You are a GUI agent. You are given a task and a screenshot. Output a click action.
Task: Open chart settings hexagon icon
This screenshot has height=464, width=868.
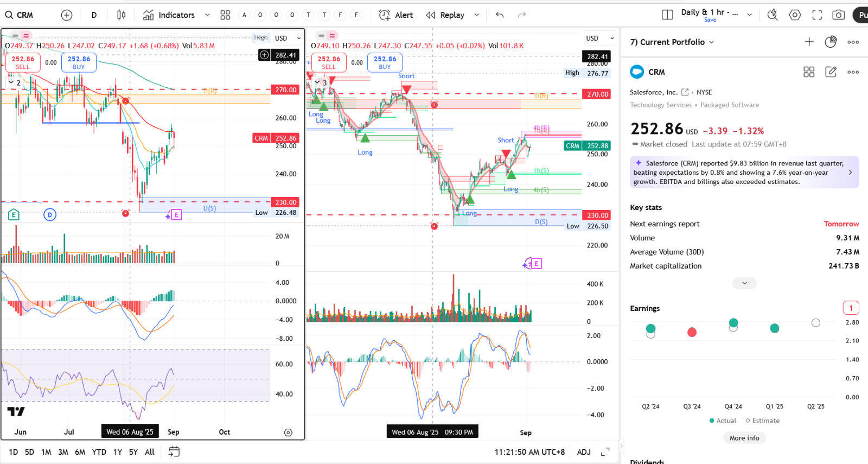pos(795,15)
